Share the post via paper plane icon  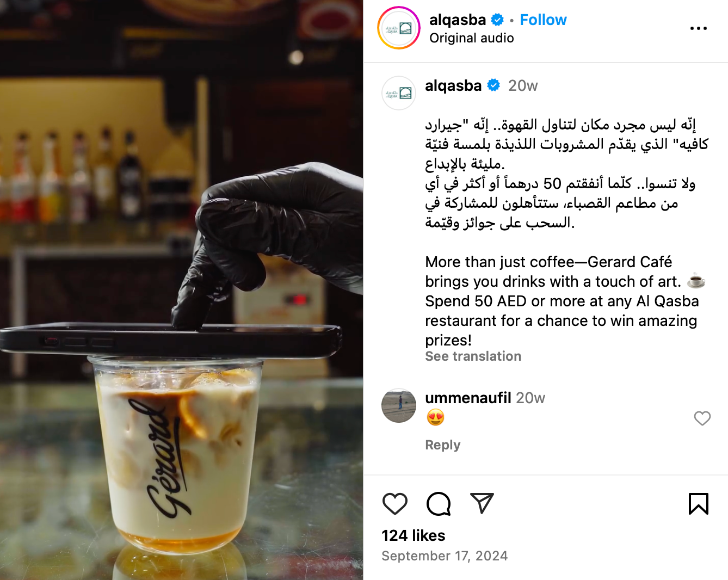[482, 504]
